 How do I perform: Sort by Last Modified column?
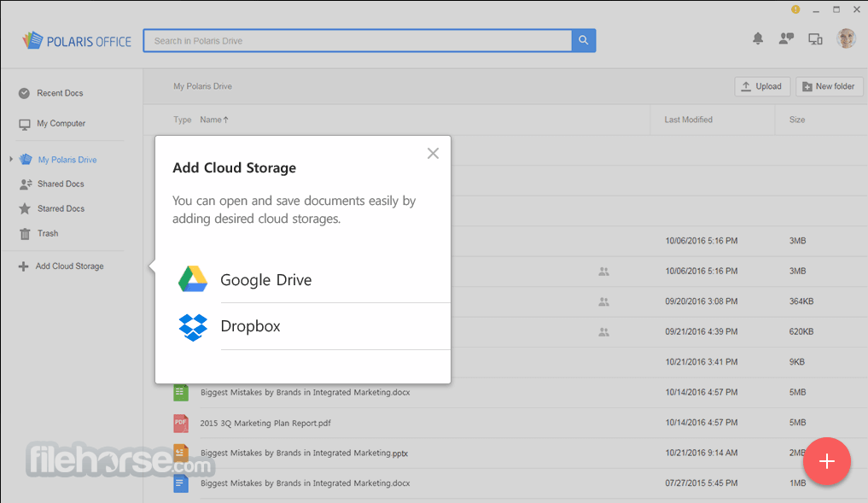(688, 120)
